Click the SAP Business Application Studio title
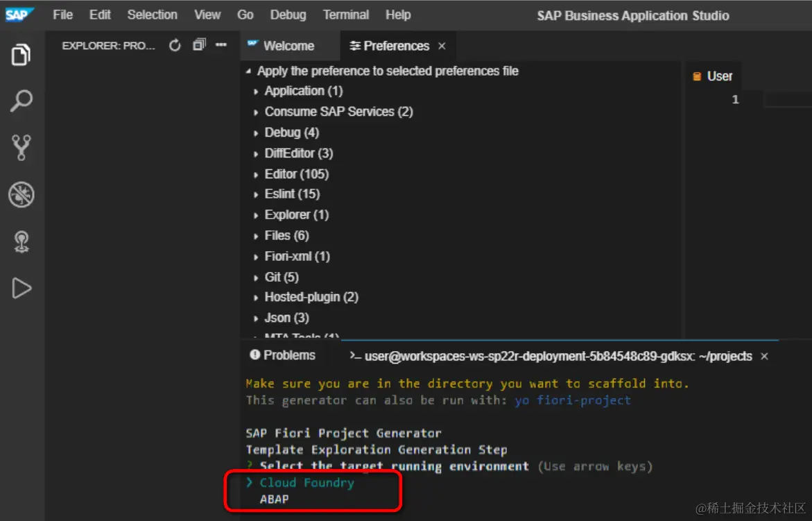This screenshot has height=521, width=812. click(633, 15)
